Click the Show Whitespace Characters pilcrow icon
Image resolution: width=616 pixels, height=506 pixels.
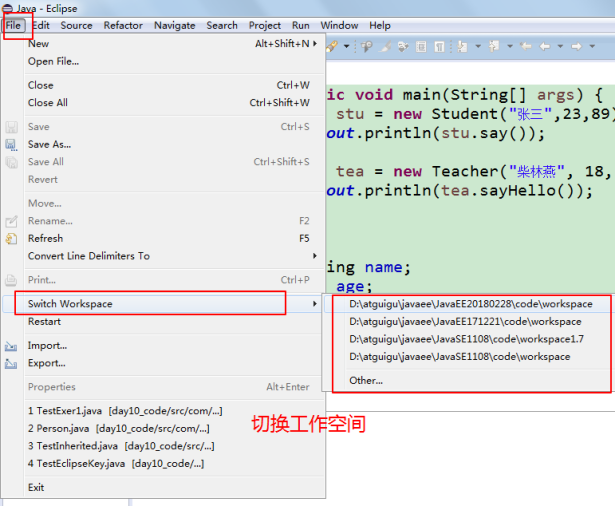tap(439, 47)
